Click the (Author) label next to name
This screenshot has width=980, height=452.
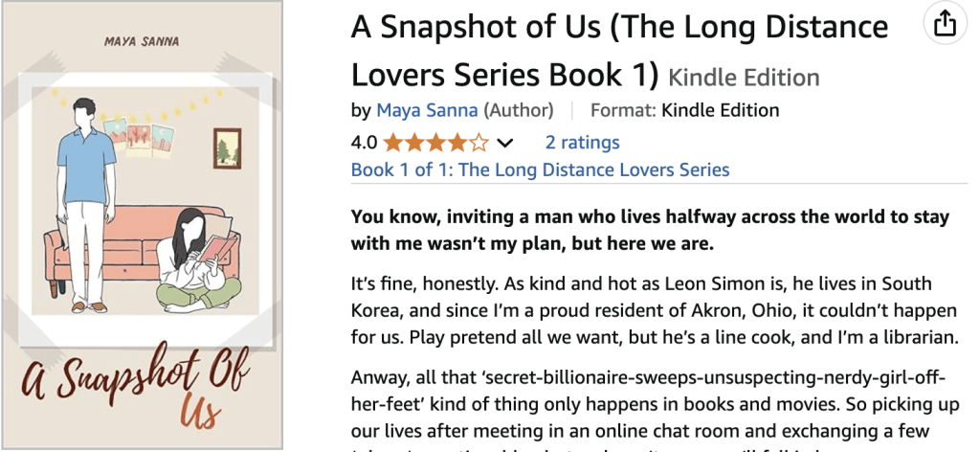click(x=519, y=110)
